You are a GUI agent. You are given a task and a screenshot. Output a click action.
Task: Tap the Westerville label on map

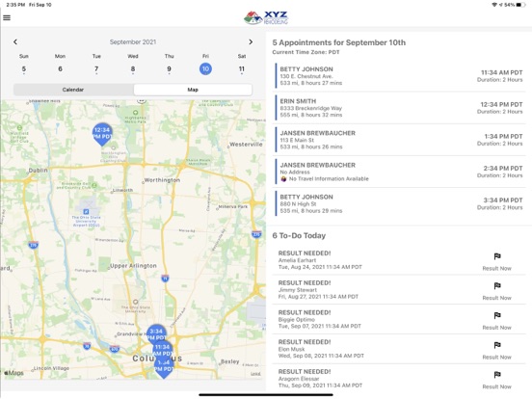[x=246, y=145]
